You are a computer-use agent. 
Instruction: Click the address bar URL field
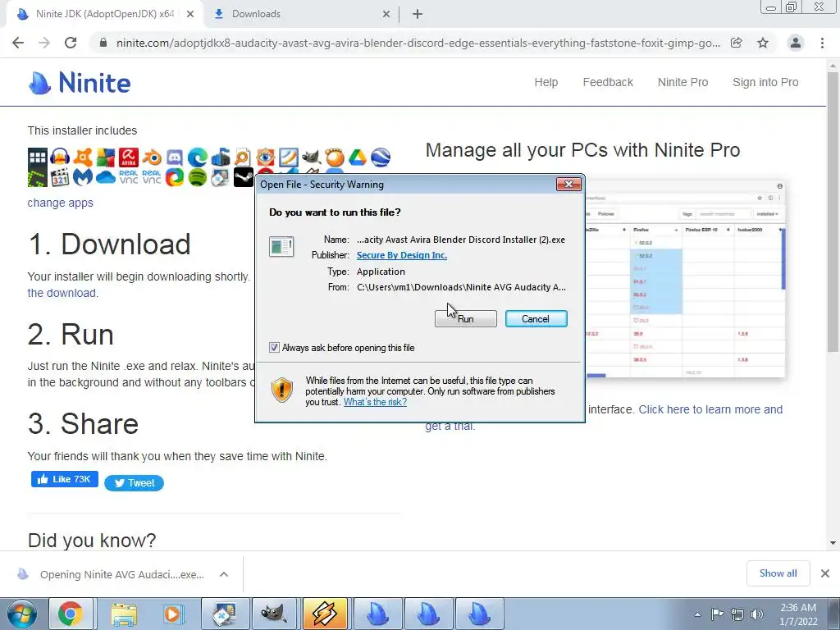[418, 43]
